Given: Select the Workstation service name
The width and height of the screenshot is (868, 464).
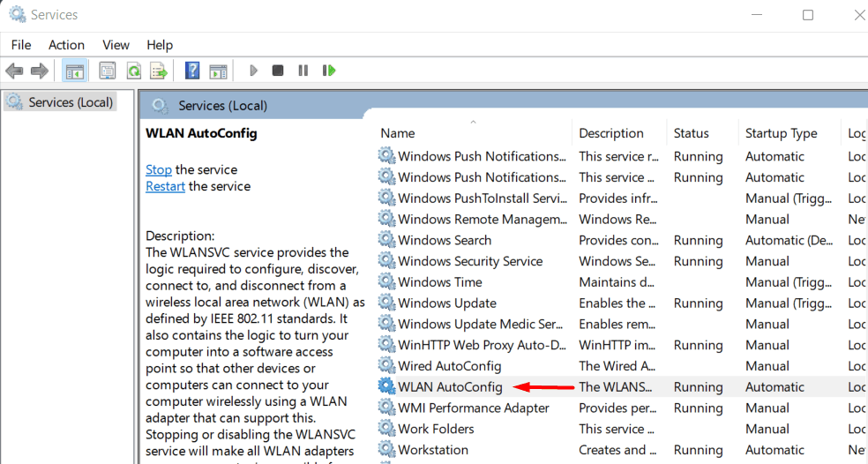Looking at the screenshot, I should [x=433, y=450].
